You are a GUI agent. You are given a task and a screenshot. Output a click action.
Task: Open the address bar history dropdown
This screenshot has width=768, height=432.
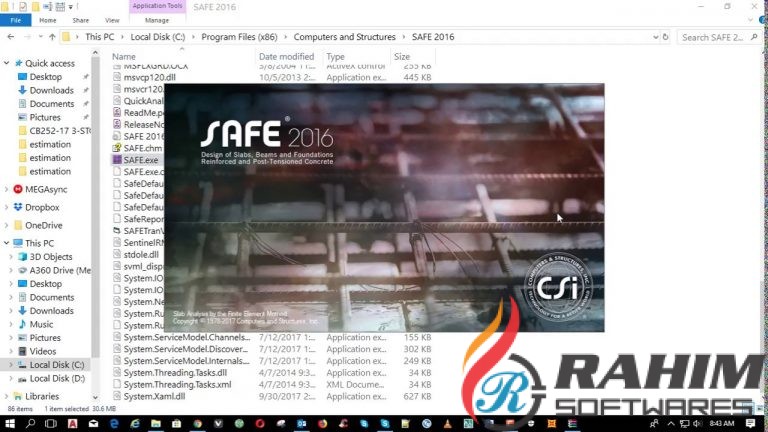point(655,37)
